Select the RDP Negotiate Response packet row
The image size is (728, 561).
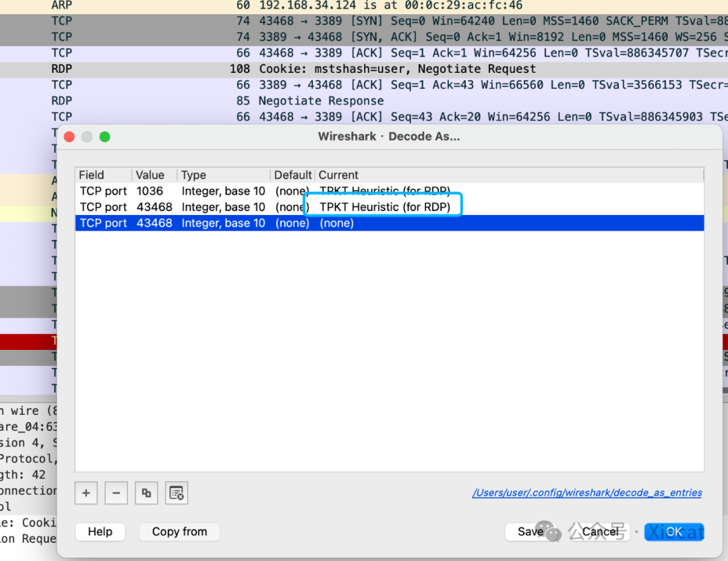coord(321,101)
